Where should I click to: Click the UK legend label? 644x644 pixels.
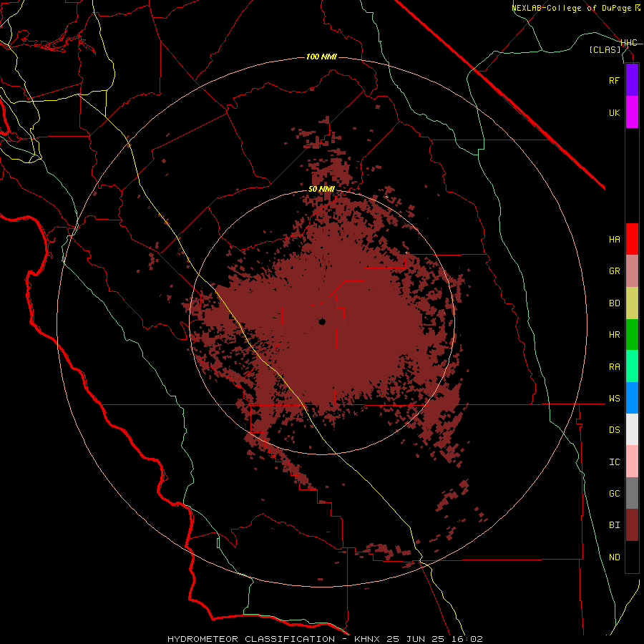tap(615, 112)
